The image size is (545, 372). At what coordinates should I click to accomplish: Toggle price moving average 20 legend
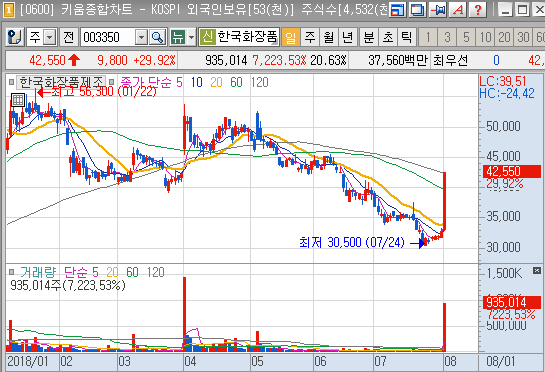click(216, 82)
